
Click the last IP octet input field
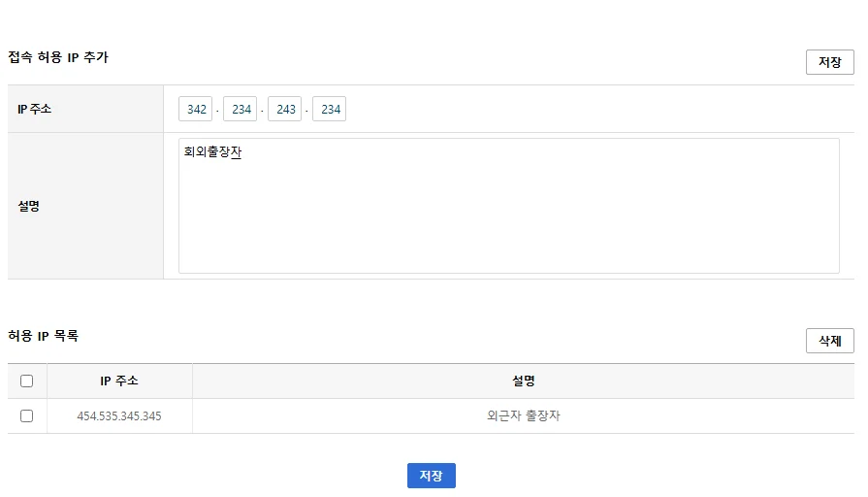click(x=330, y=110)
